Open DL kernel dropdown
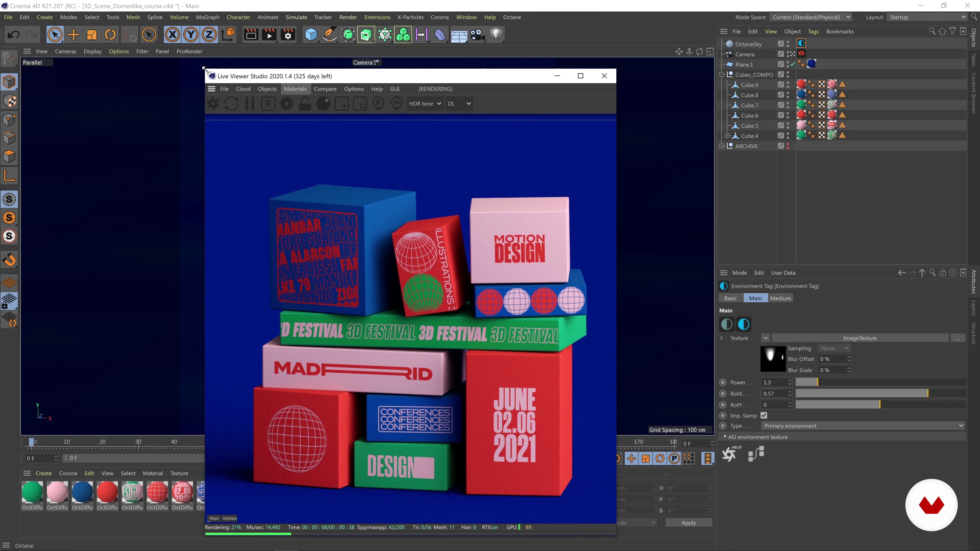980x551 pixels. point(459,103)
